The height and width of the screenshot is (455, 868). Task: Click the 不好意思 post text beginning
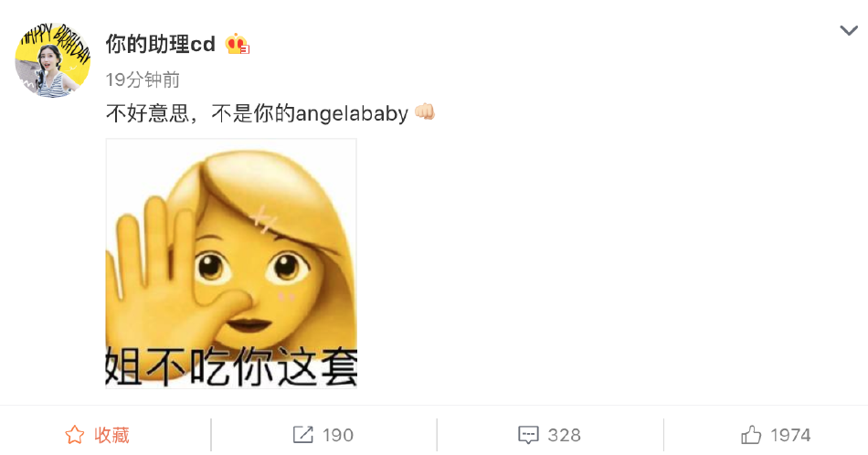point(148,113)
